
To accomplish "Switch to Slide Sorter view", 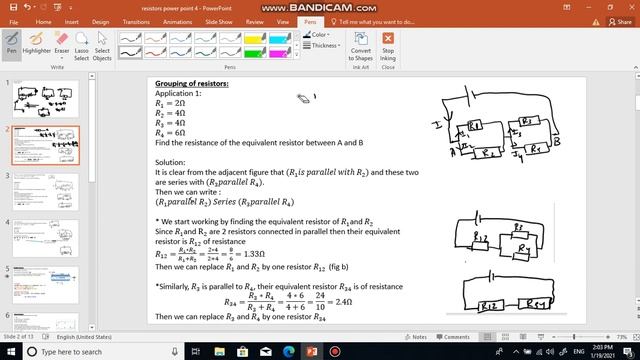I will coord(505,337).
